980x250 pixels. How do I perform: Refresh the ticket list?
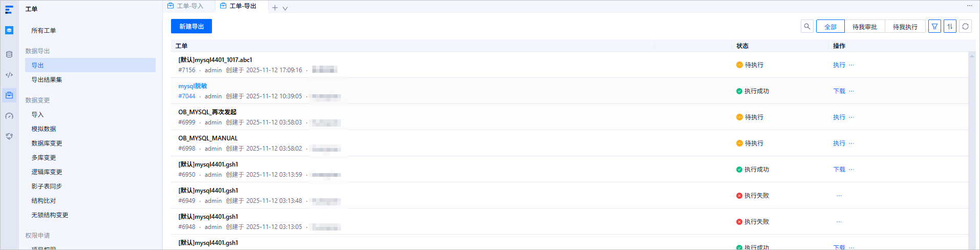coord(965,27)
